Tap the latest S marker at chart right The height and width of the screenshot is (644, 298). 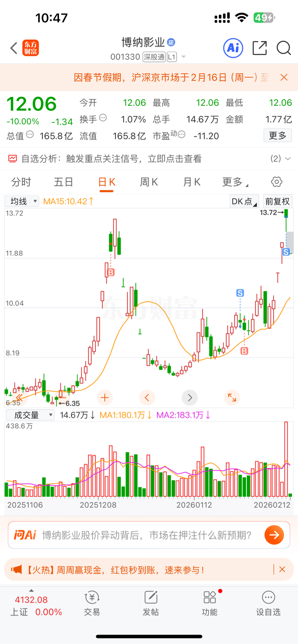click(x=286, y=252)
